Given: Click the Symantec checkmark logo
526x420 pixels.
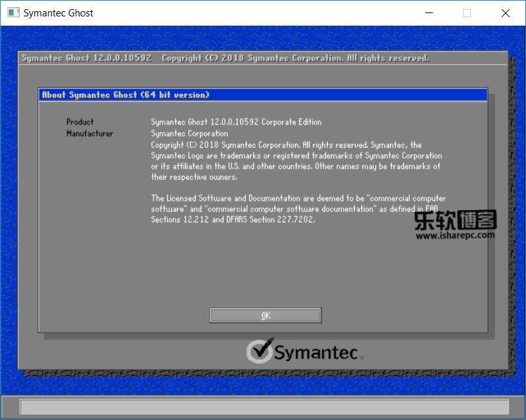Looking at the screenshot, I should tap(260, 350).
